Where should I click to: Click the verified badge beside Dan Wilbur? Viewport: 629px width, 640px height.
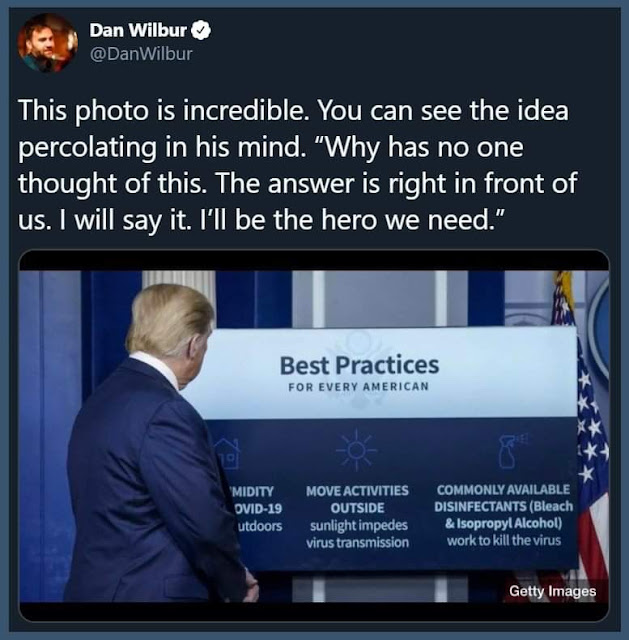point(201,31)
